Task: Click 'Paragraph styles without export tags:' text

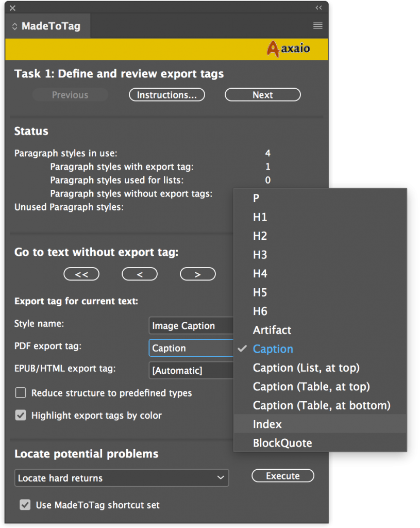Action: tap(131, 194)
